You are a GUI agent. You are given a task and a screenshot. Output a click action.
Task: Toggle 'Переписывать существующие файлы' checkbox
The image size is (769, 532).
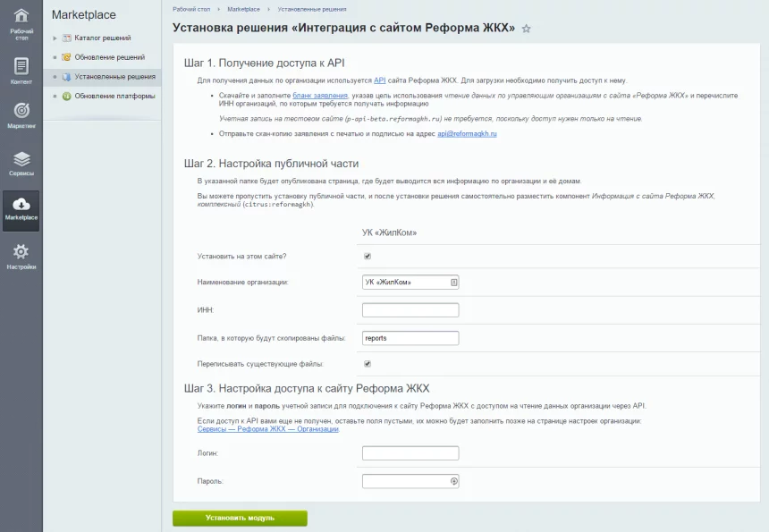pyautogui.click(x=368, y=364)
